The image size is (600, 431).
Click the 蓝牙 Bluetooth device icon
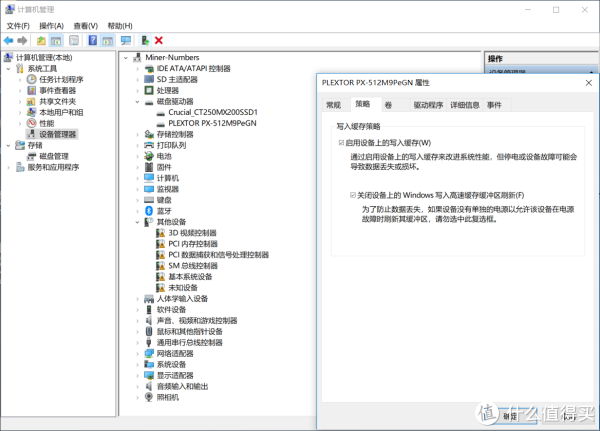pyautogui.click(x=149, y=211)
